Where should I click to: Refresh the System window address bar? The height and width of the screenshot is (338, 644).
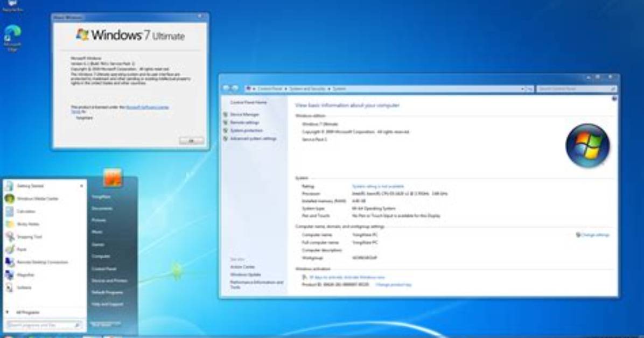(530, 89)
